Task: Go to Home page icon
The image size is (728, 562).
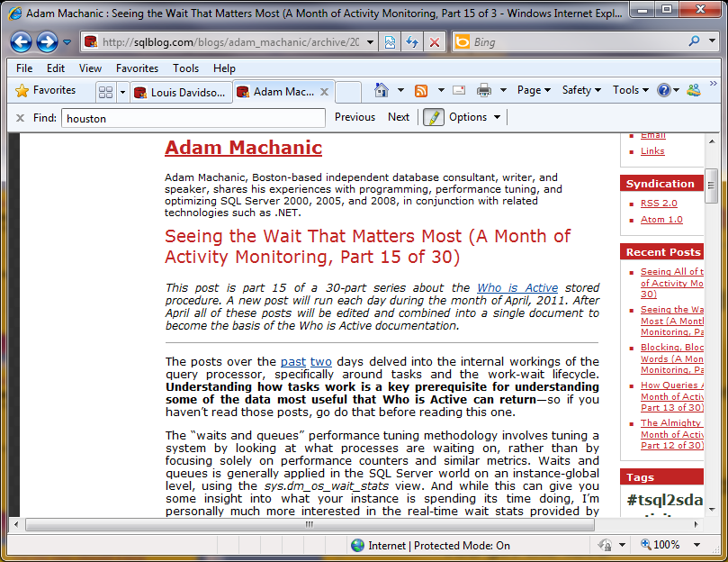Action: pos(382,90)
